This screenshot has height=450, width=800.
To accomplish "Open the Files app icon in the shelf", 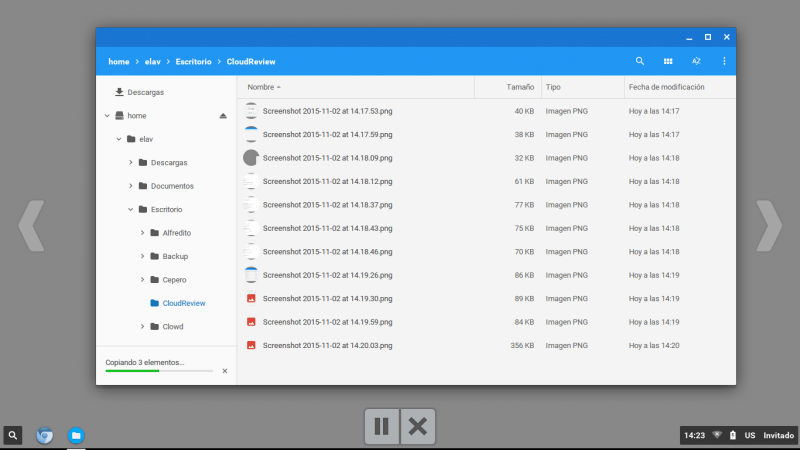I will point(76,435).
